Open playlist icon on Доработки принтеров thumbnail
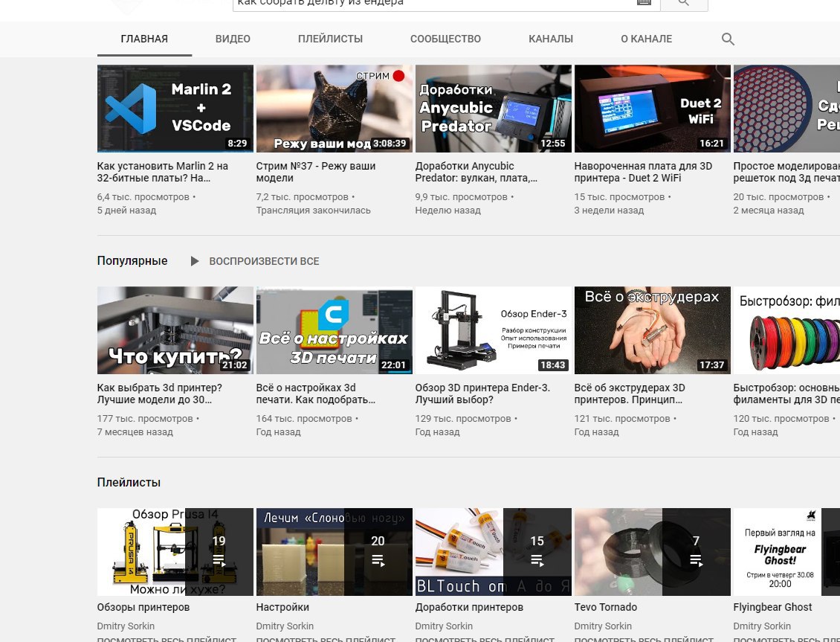This screenshot has width=840, height=642. click(537, 561)
